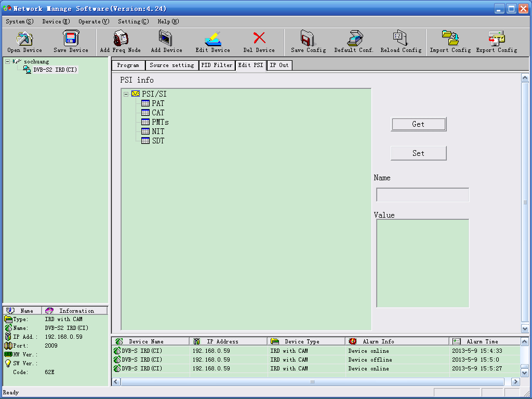The width and height of the screenshot is (532, 399).
Task: Click the Alarm Info column header icon
Action: pos(353,341)
